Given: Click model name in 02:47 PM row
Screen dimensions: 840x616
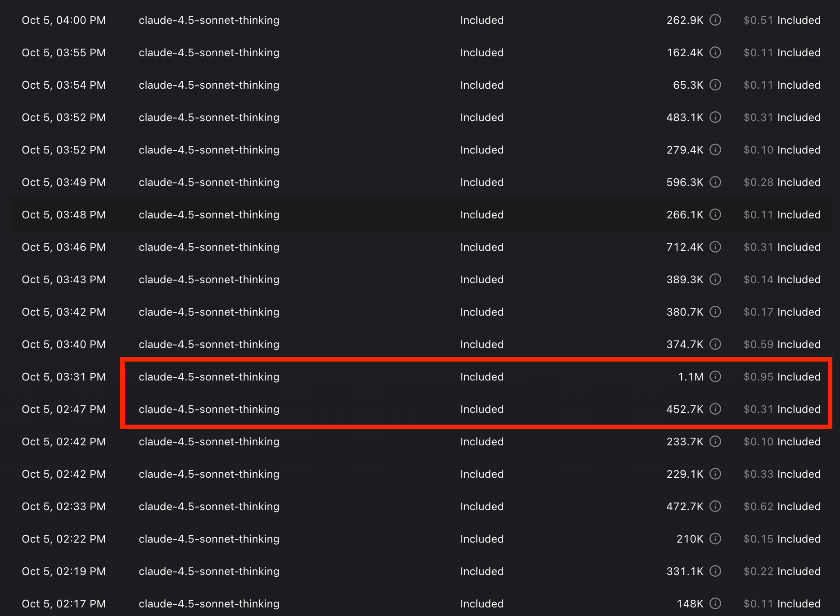Looking at the screenshot, I should coord(209,409).
